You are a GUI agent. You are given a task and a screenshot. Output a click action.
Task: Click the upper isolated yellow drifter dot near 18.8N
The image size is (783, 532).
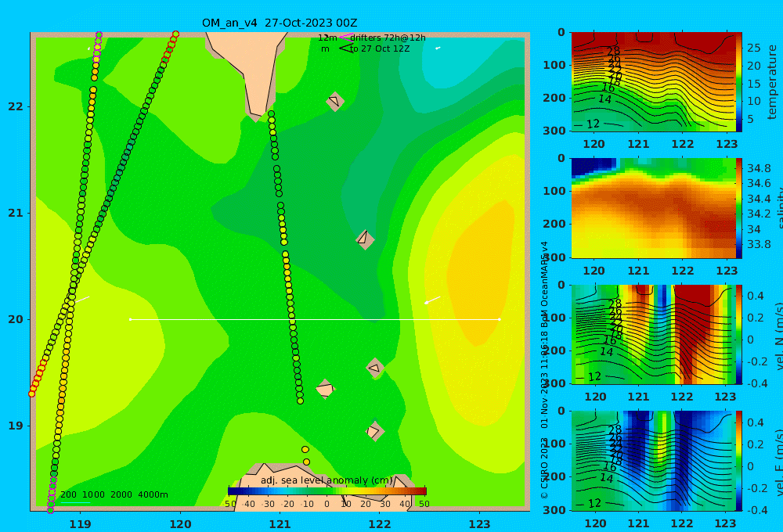305,450
